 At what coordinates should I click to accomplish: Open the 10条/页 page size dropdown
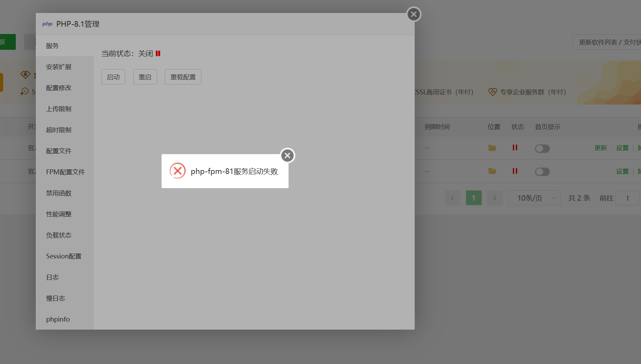(534, 198)
